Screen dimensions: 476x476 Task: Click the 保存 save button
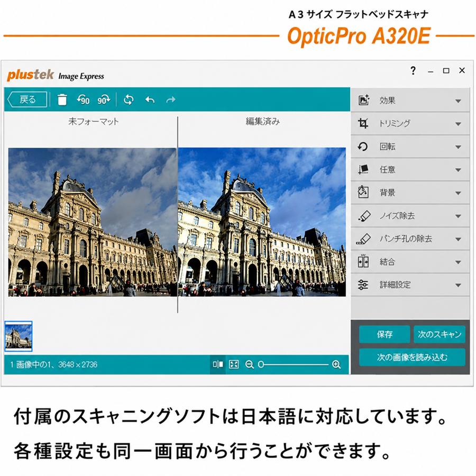pyautogui.click(x=385, y=334)
